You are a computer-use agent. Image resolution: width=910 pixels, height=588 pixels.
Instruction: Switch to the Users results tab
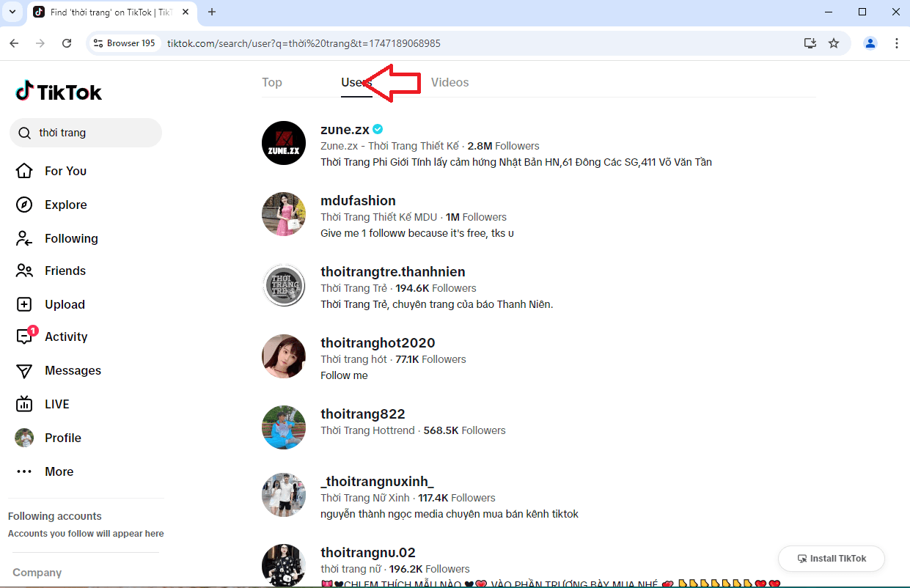tap(356, 82)
